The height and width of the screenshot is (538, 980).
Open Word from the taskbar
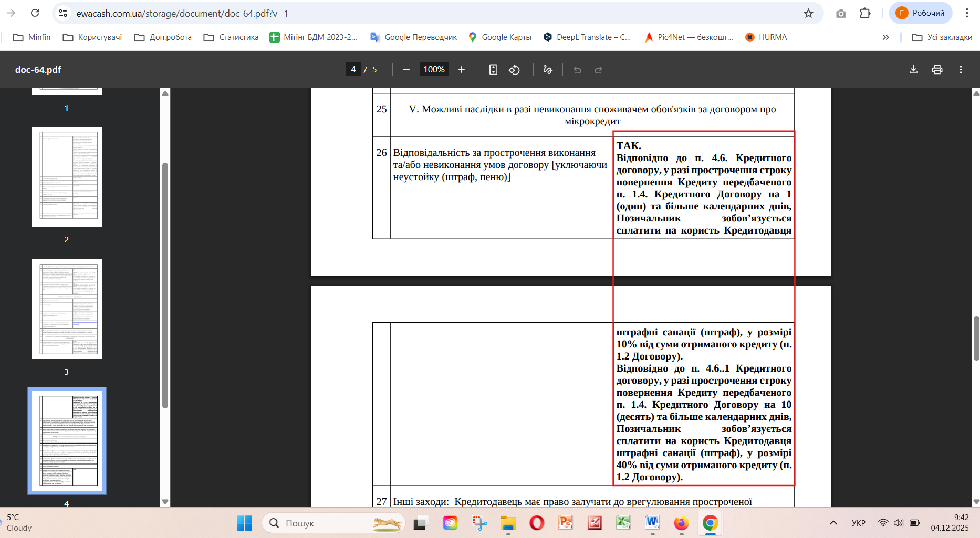point(652,523)
